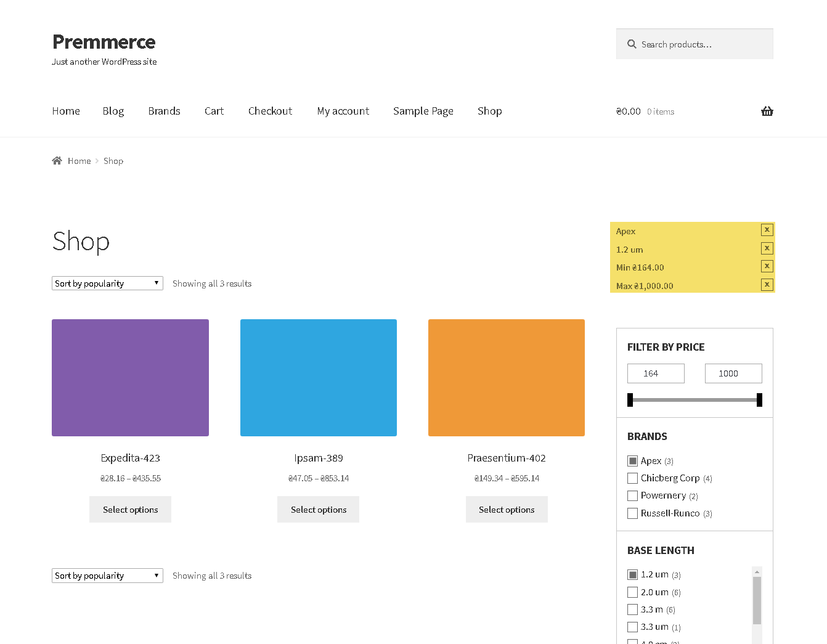Open the bottom Sort by popularity dropdown
Viewport: 827px width, 644px height.
(107, 576)
